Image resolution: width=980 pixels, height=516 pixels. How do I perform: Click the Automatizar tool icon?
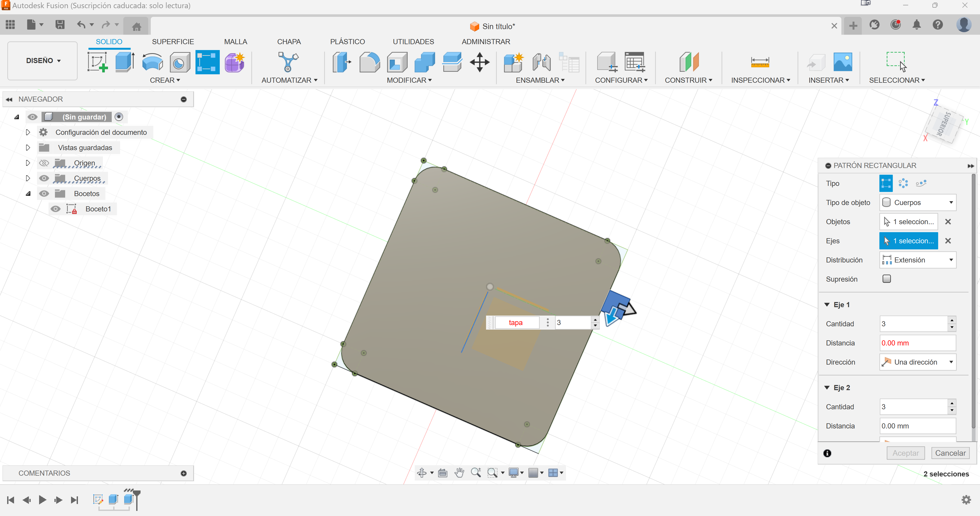pyautogui.click(x=288, y=62)
